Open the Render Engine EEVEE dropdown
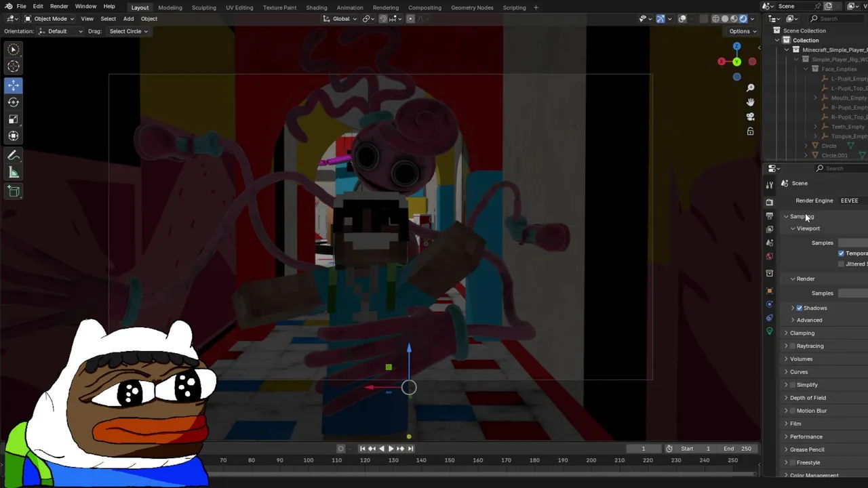Image resolution: width=868 pixels, height=488 pixels. point(852,201)
